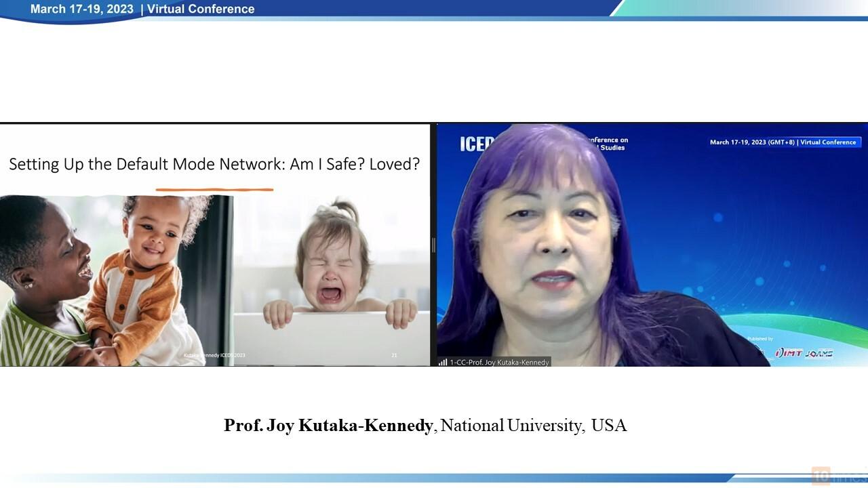
Task: Click the "Kutaka-Kennedy ICEDS 2023" slide footer text
Action: coord(214,355)
